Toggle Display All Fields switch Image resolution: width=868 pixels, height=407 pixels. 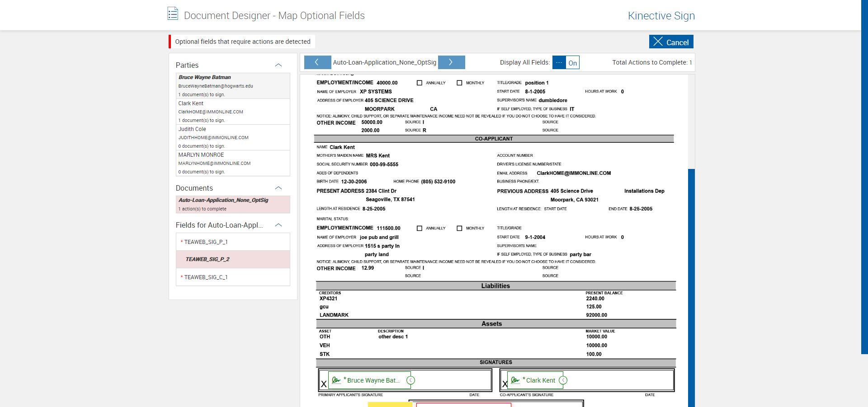pos(566,62)
